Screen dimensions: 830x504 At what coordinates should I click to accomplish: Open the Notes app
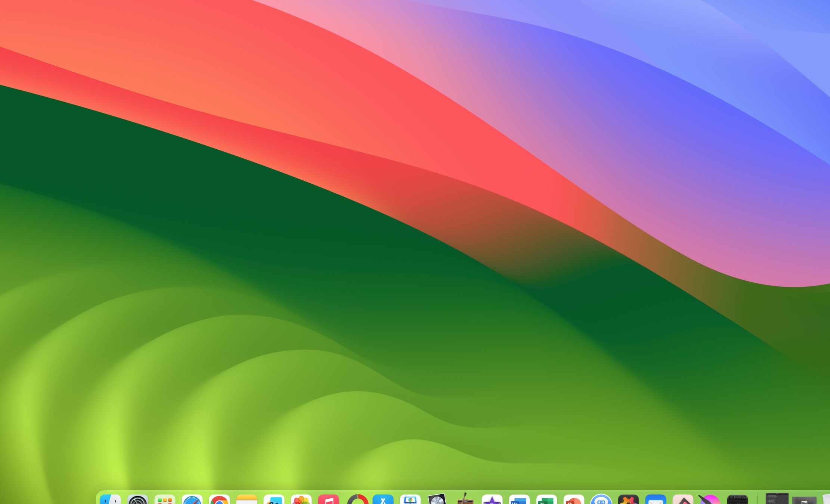click(247, 500)
